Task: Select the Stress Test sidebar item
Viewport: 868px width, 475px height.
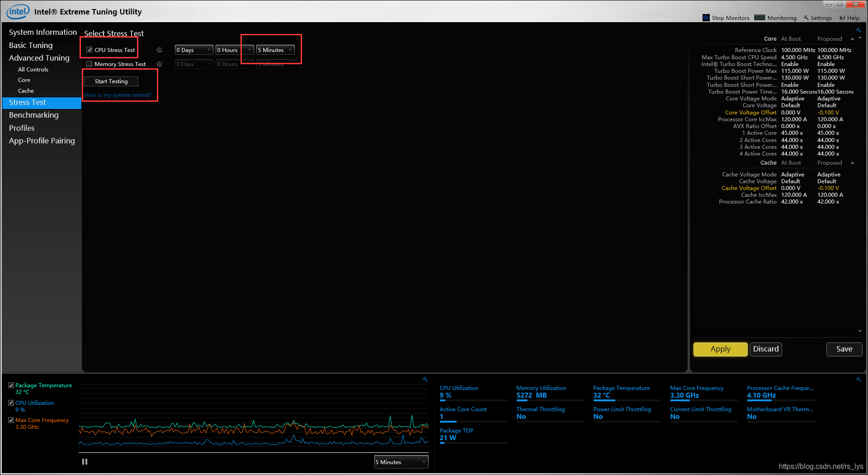Action: (42, 103)
